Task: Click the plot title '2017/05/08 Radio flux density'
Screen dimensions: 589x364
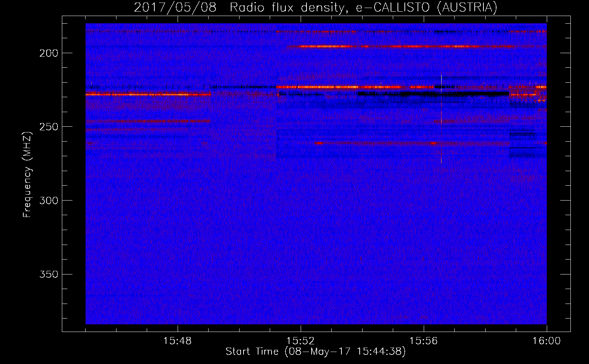Action: [x=316, y=7]
